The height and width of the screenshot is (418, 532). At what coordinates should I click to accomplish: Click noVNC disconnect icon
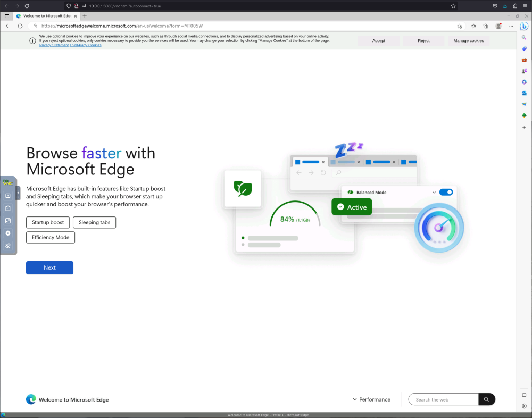pos(8,246)
